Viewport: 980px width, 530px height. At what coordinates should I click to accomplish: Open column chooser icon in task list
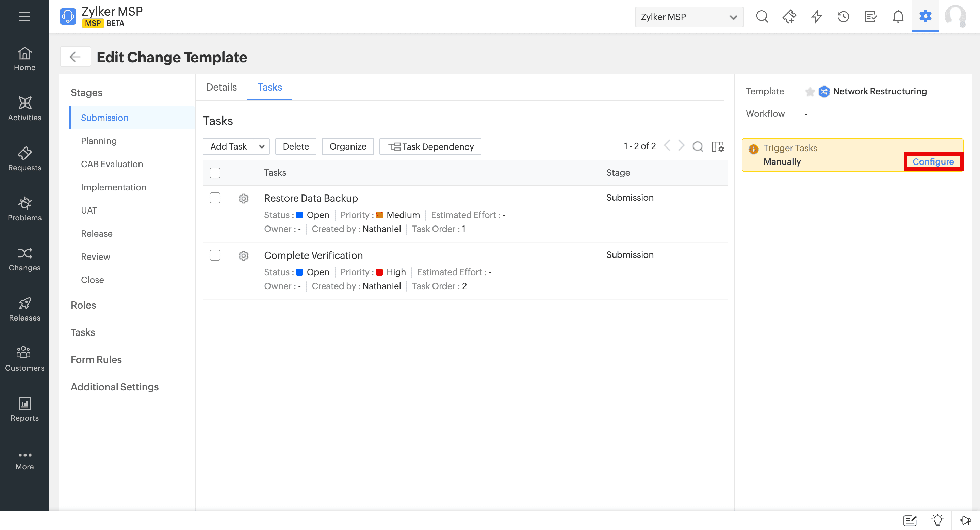pyautogui.click(x=718, y=146)
